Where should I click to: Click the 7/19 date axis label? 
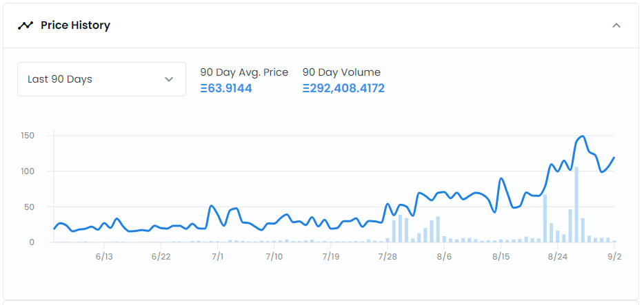(x=331, y=257)
